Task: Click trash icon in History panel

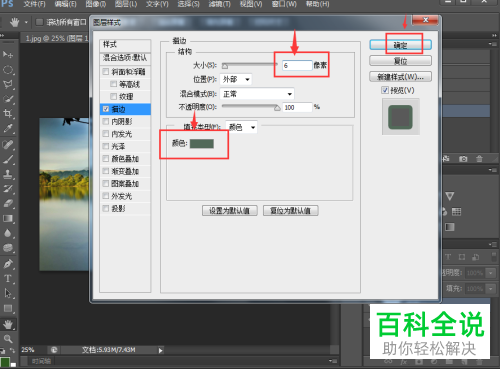Action: coord(479,159)
